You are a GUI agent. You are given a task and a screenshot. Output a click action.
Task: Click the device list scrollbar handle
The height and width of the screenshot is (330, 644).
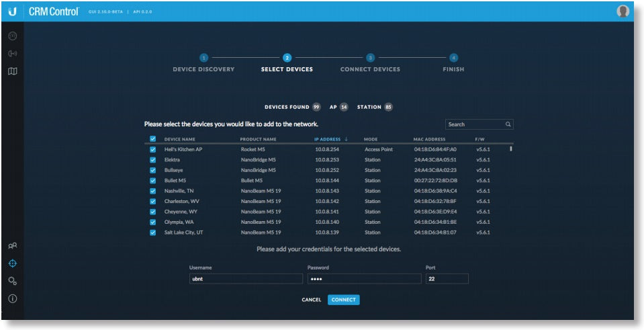(x=511, y=149)
